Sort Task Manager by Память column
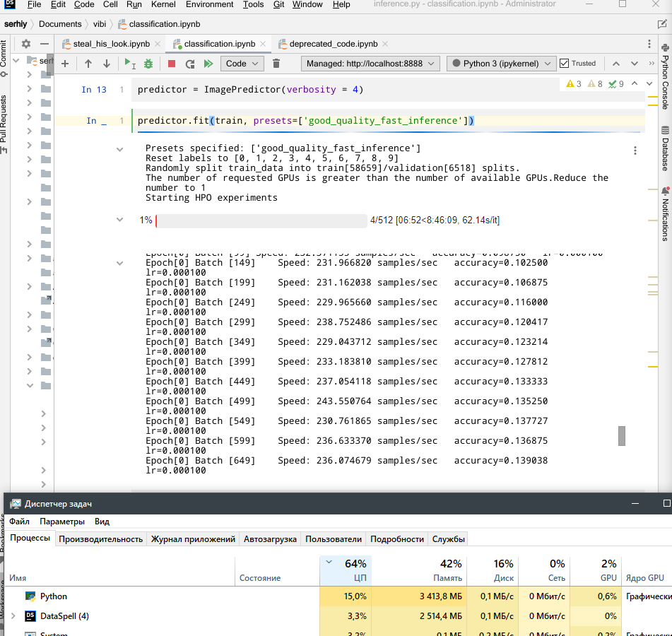Image resolution: width=672 pixels, height=636 pixels. (419, 571)
